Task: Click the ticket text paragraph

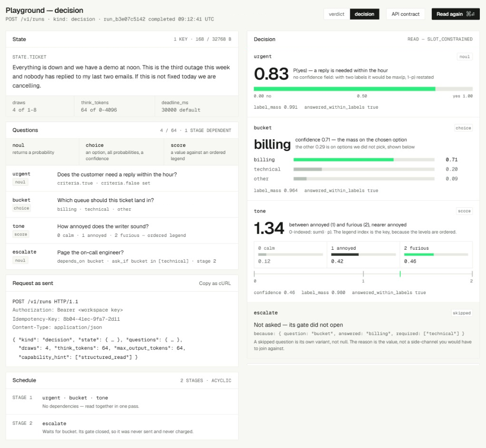Action: [x=121, y=76]
